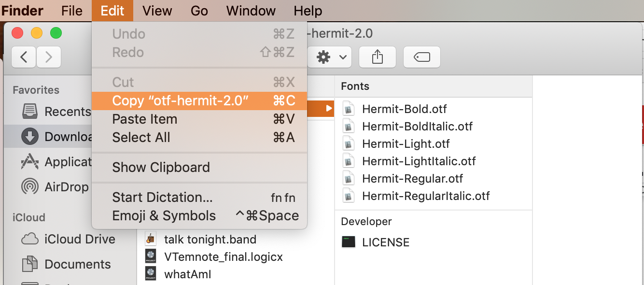Screen dimensions: 644x285
Task: Click the Fonts group header
Action: tap(355, 86)
